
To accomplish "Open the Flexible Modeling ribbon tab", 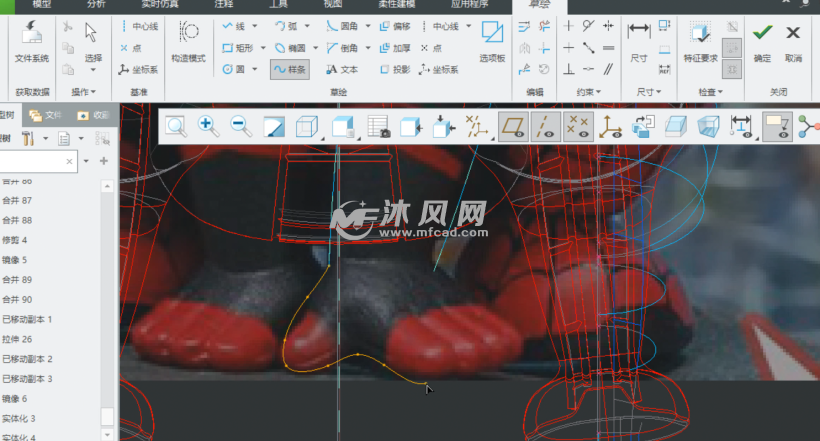I will pos(397,4).
